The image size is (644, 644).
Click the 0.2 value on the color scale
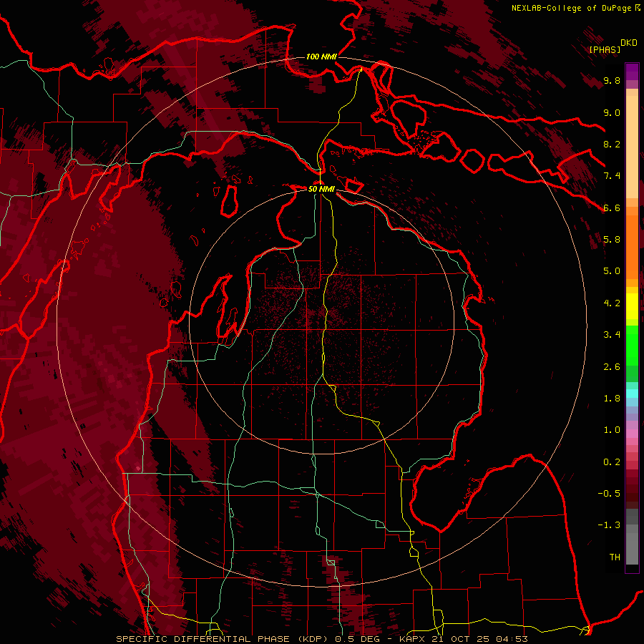tap(612, 462)
